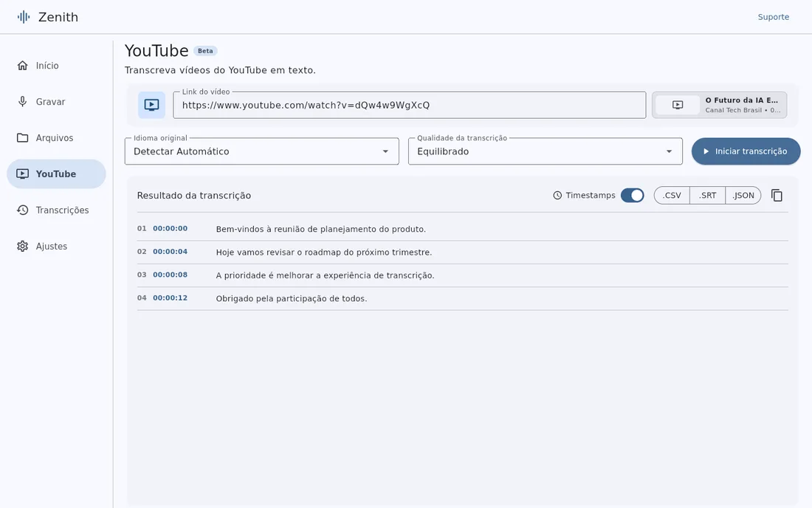The height and width of the screenshot is (508, 812).
Task: Click the history icon beside Transcrições
Action: [22, 210]
